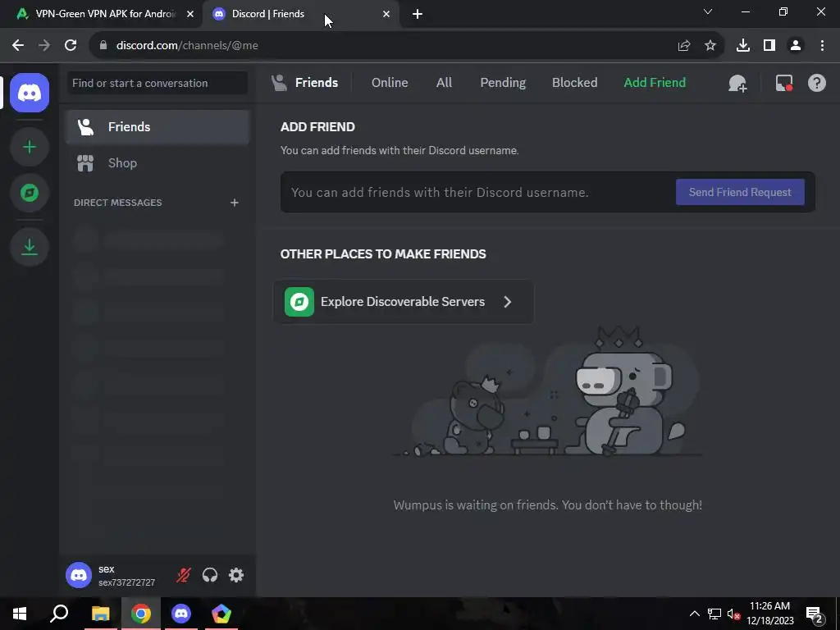Image resolution: width=840 pixels, height=630 pixels.
Task: Click the user avatar in bottom panel
Action: click(79, 575)
